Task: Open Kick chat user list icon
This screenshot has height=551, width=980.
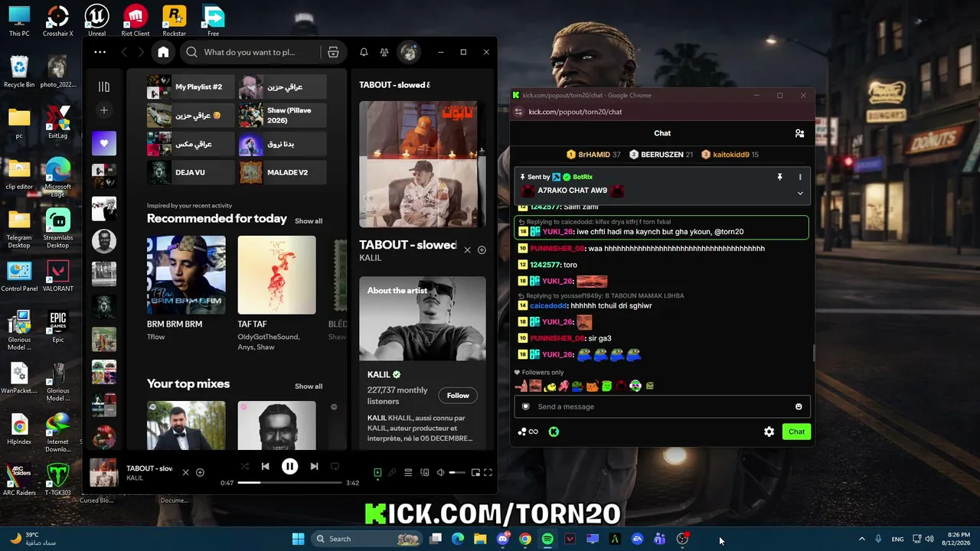Action: 799,133
